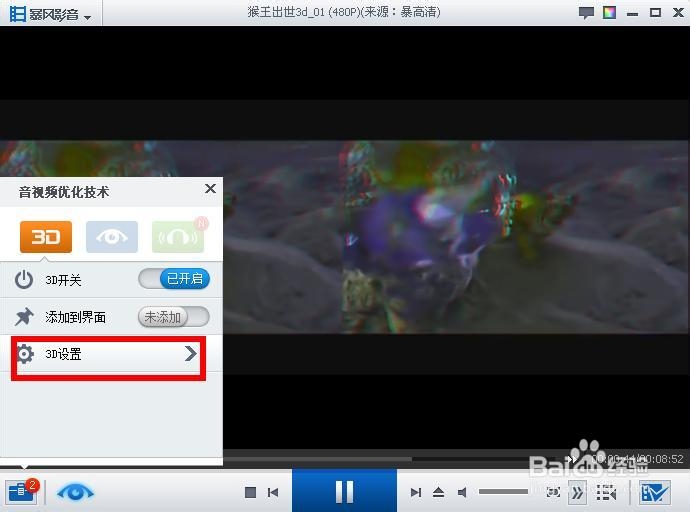690x512 pixels.
Task: Stop playback with the square button
Action: [250, 492]
